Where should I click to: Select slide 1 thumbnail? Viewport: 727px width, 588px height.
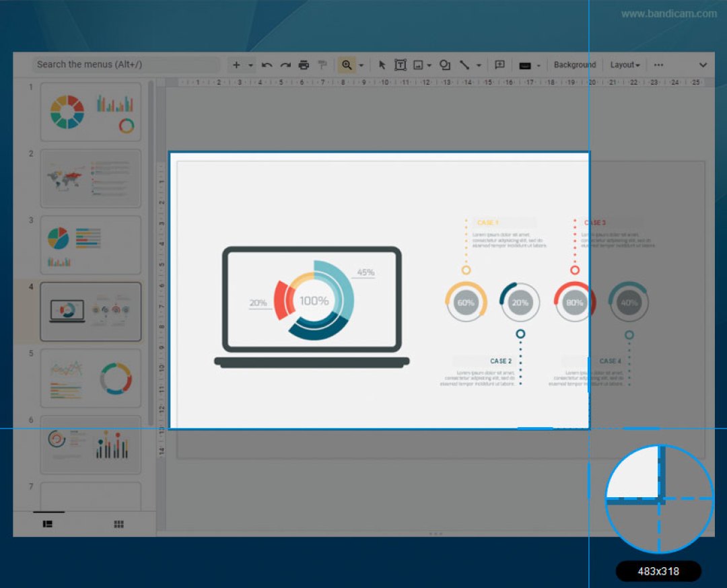coord(91,112)
